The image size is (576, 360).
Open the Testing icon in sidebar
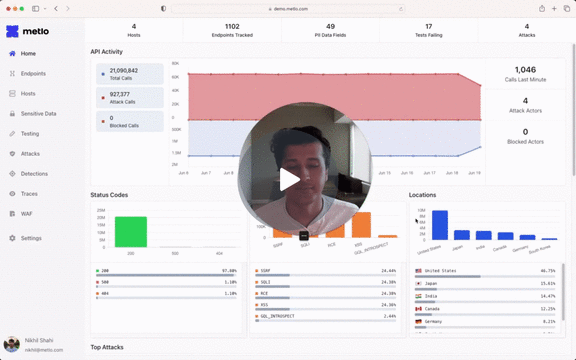[x=12, y=134]
